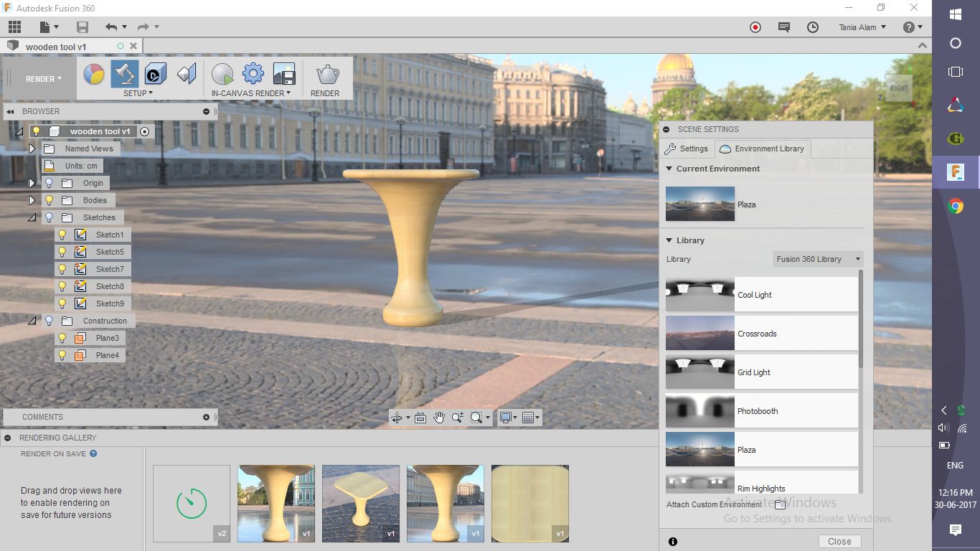Activate radio button beside wooden tool v1

pos(145,131)
